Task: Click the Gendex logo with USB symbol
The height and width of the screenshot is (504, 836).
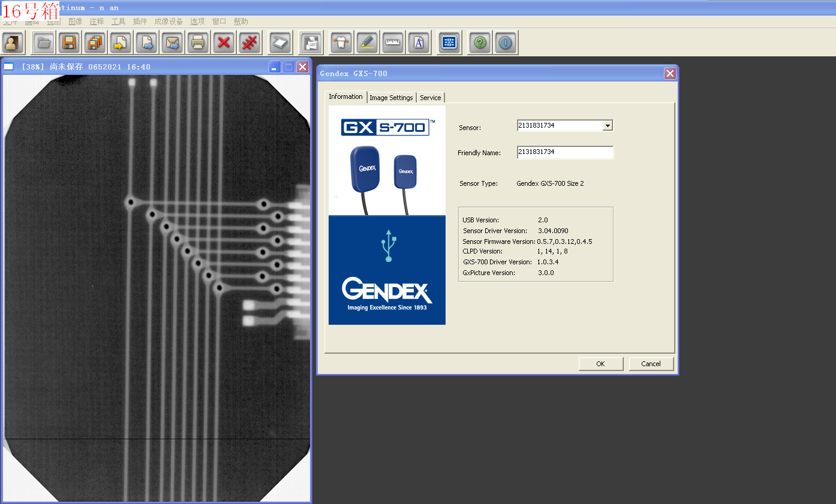Action: click(387, 270)
